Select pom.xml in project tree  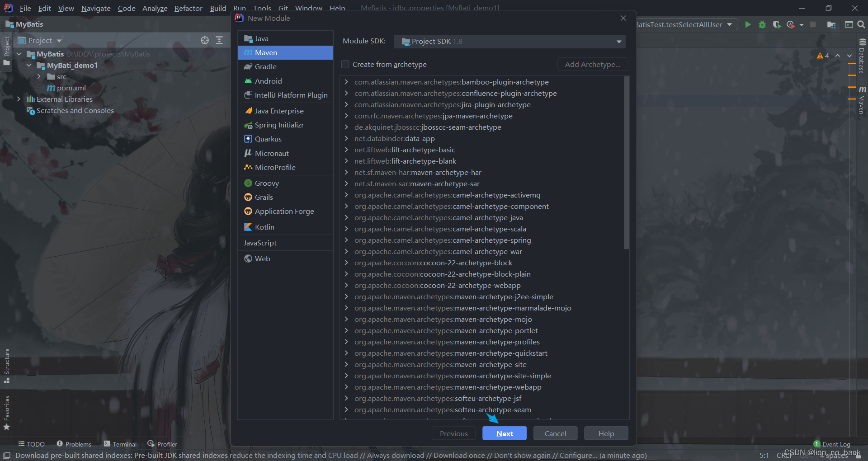click(x=66, y=88)
